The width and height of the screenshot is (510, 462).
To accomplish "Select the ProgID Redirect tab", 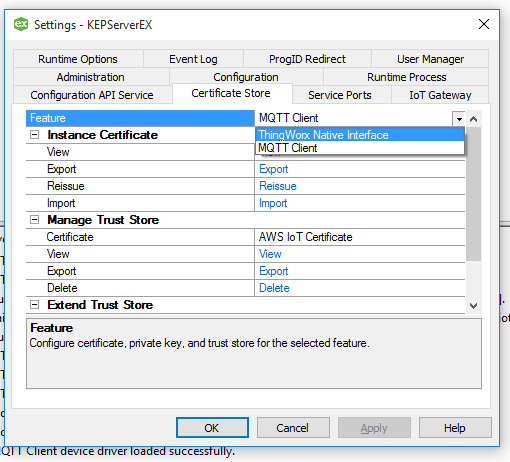I will [x=307, y=59].
